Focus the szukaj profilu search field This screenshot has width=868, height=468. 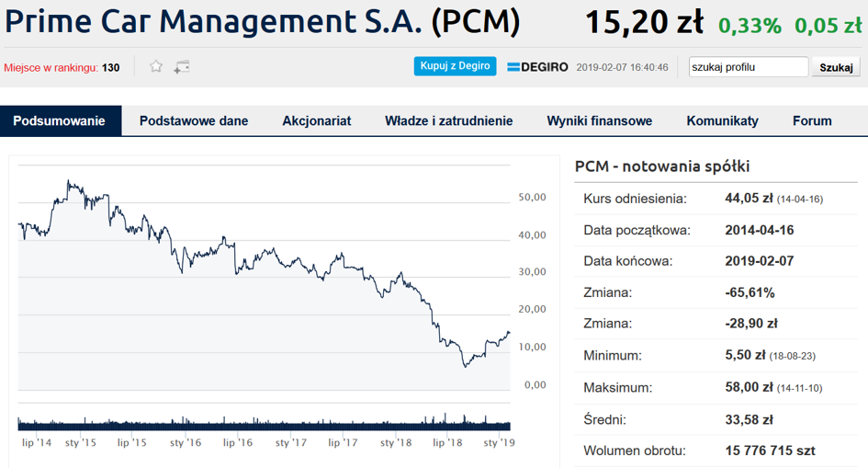pos(749,67)
